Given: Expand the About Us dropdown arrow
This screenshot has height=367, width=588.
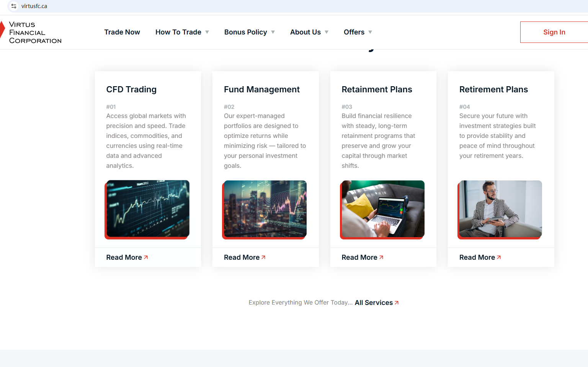Looking at the screenshot, I should [327, 32].
